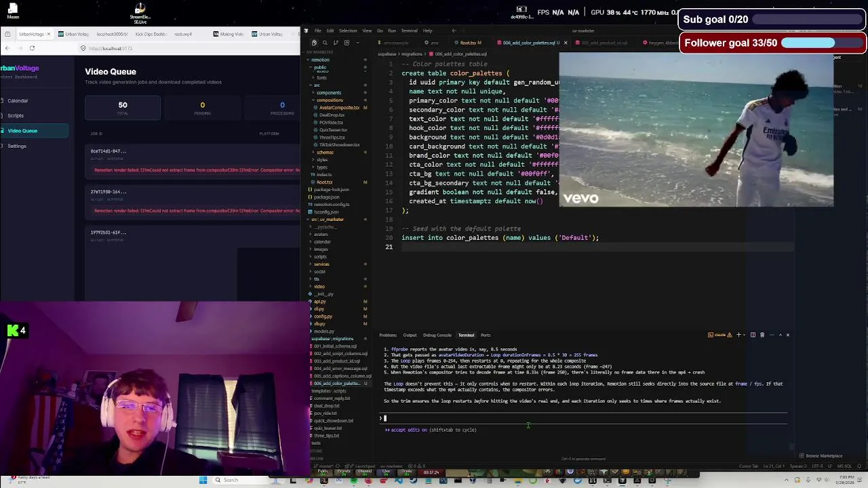Open the Source Control icon in the editor
The height and width of the screenshot is (488, 868).
point(336,43)
